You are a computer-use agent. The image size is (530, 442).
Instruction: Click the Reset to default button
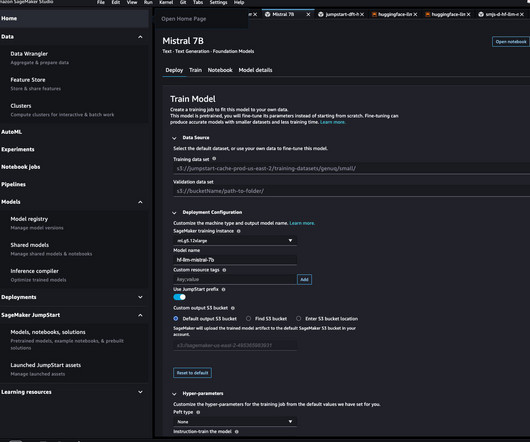(192, 373)
